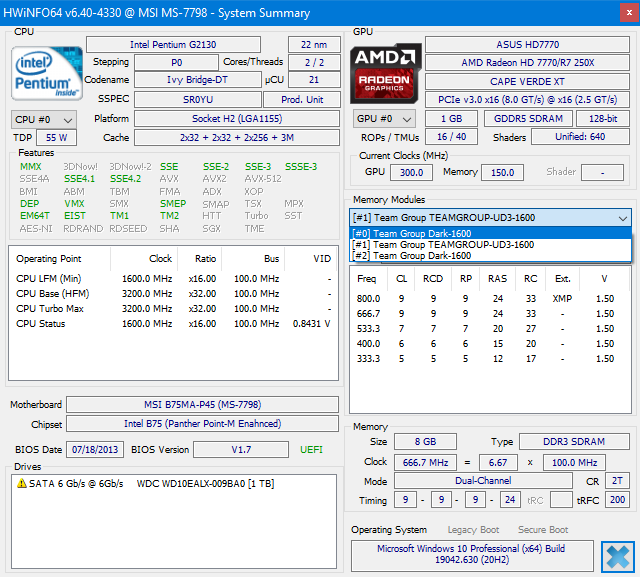This screenshot has width=640, height=577.
Task: Click the ROPs / TMUs 16 / 40 field
Action: [x=451, y=137]
